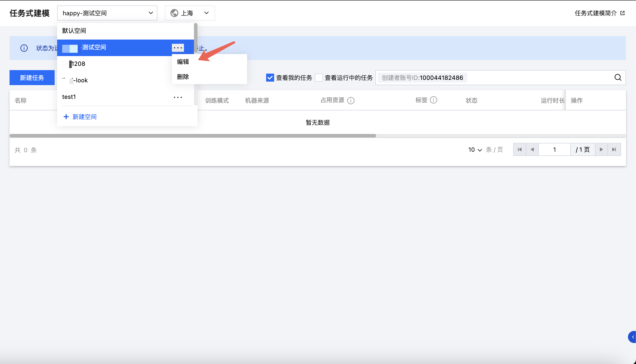Click the search magnifier icon

pos(618,78)
